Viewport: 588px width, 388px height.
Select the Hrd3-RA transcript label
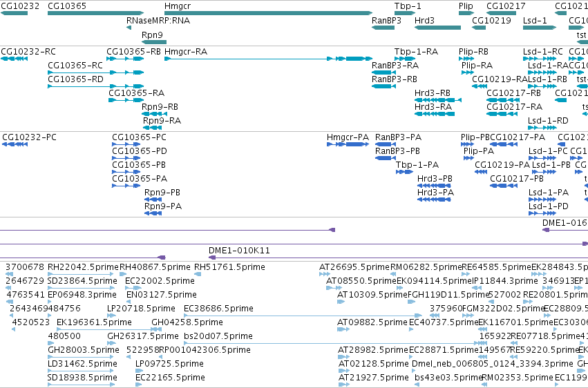pos(433,107)
